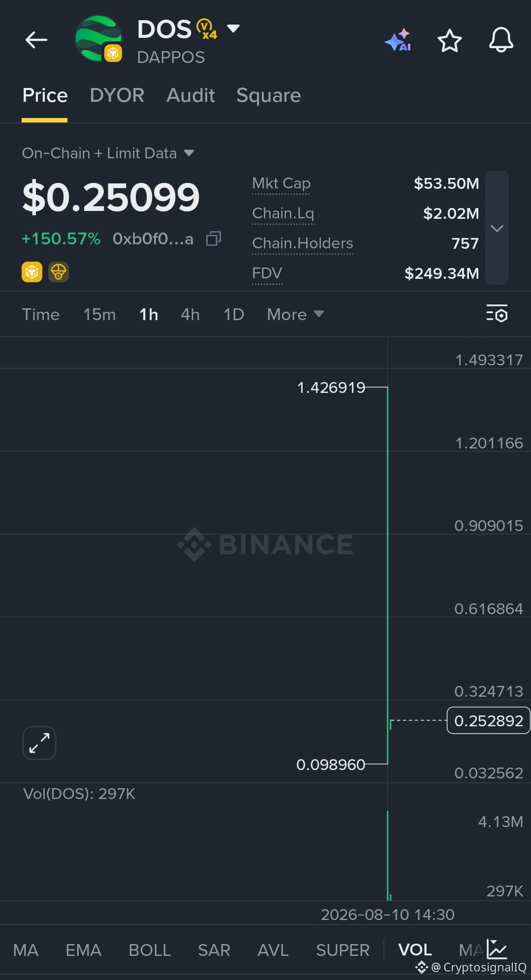Select the 4h timeframe
The width and height of the screenshot is (531, 980).
[190, 314]
